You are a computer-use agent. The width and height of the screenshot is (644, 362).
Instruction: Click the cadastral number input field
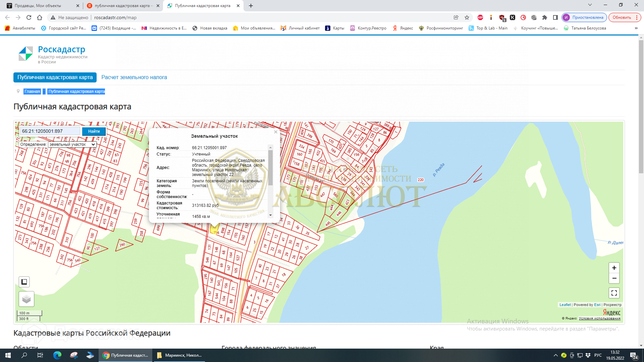pyautogui.click(x=50, y=131)
